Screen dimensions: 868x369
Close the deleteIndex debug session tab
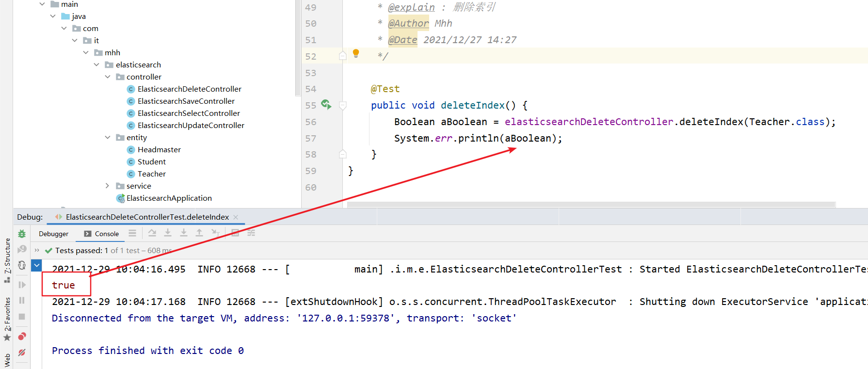pos(236,217)
